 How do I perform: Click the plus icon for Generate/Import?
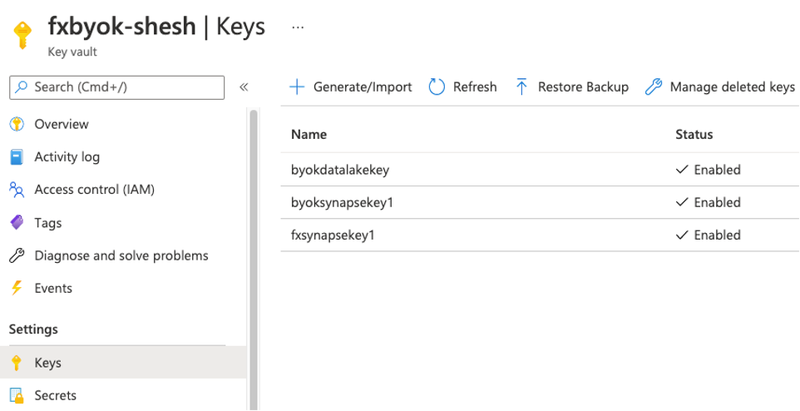pyautogui.click(x=297, y=87)
